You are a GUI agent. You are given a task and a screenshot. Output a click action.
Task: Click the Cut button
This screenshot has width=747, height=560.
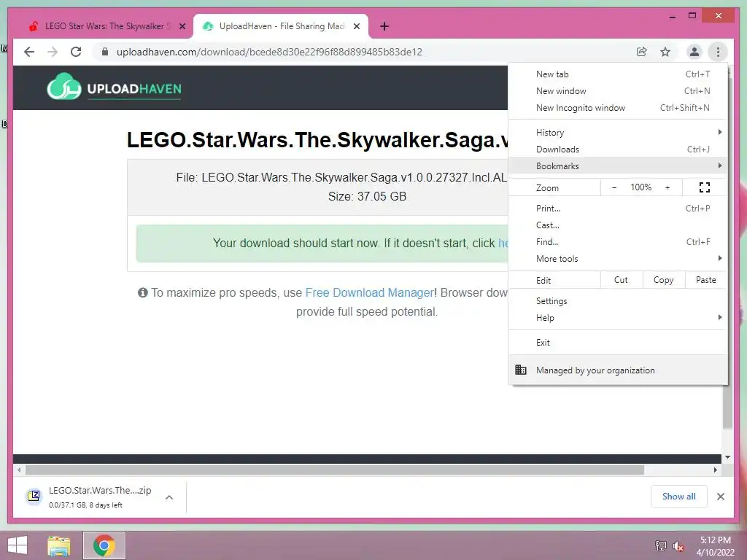[x=622, y=280]
